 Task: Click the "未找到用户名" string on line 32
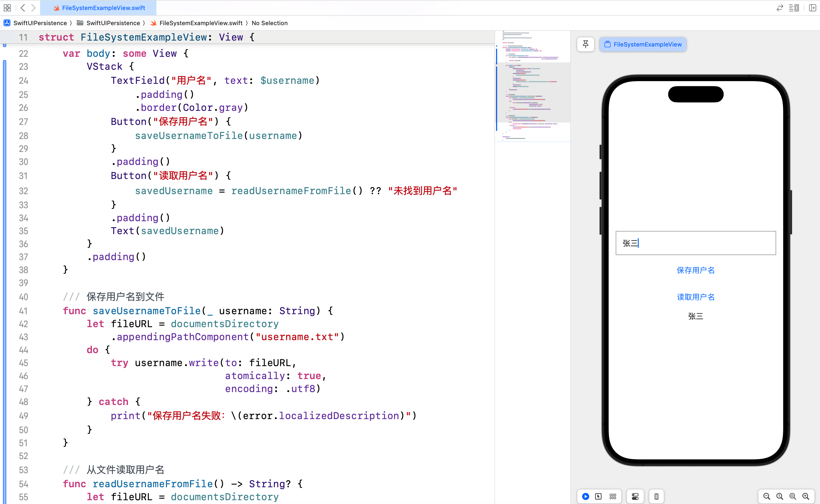point(422,191)
